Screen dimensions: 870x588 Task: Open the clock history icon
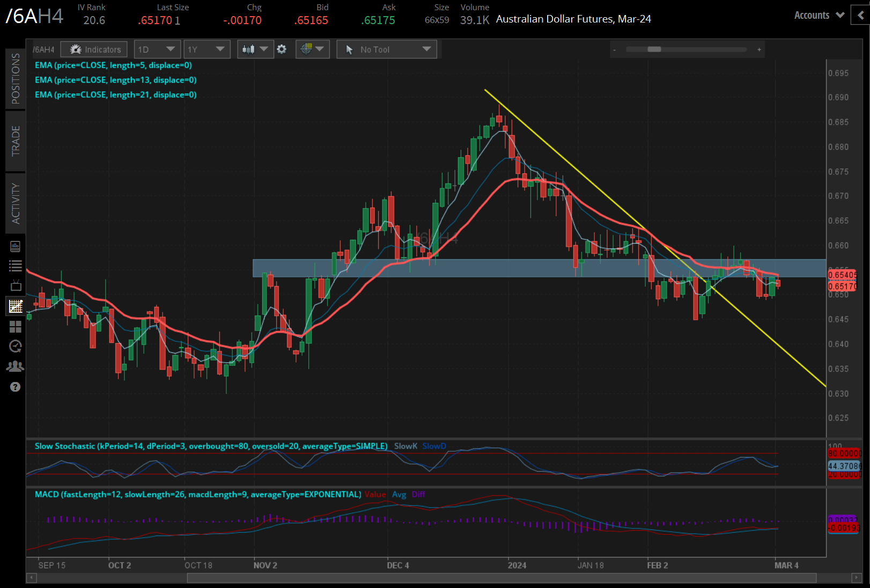tap(16, 347)
